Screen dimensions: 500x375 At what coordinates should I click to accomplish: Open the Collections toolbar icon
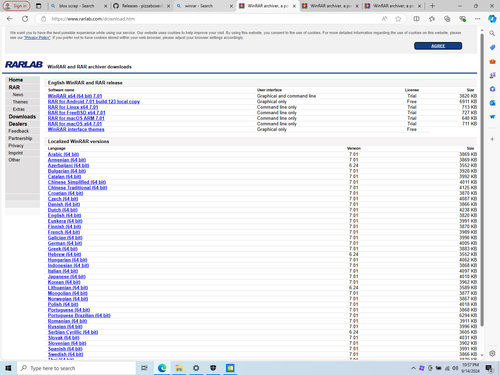[447, 19]
